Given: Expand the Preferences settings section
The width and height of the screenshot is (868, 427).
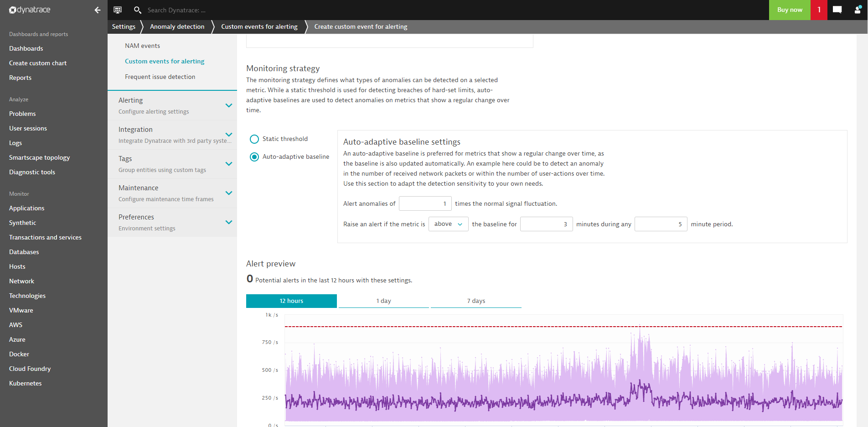Looking at the screenshot, I should pos(172,222).
